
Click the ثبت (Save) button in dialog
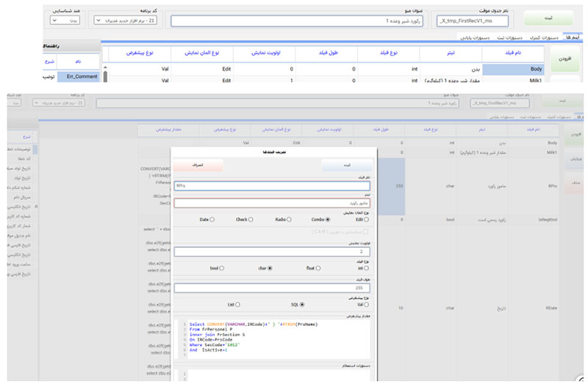(347, 167)
